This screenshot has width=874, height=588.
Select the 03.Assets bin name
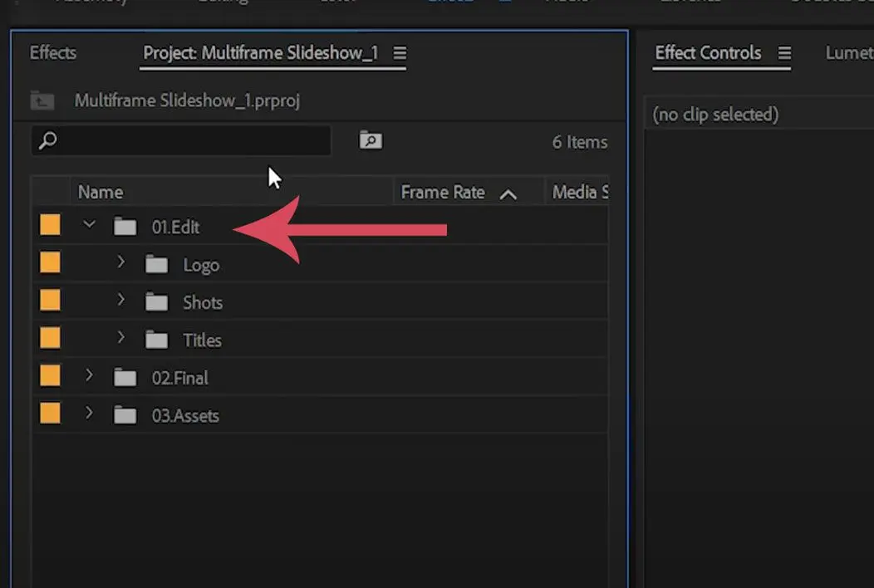point(185,416)
